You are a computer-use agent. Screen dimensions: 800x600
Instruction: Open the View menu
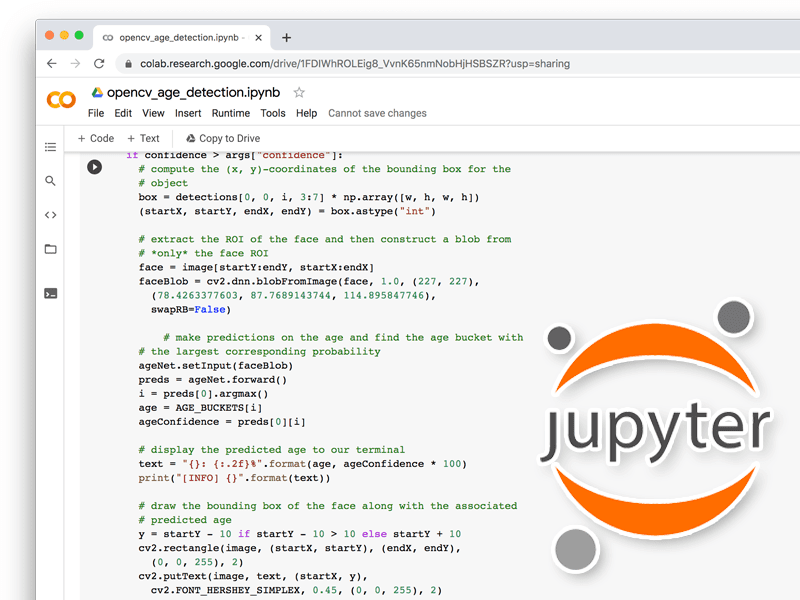tap(153, 113)
